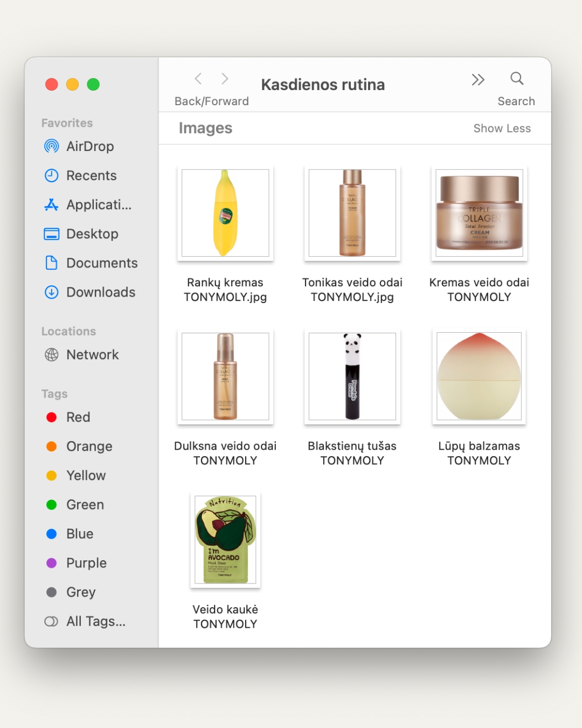
Task: Click the Downloads arrow icon
Action: tap(51, 292)
